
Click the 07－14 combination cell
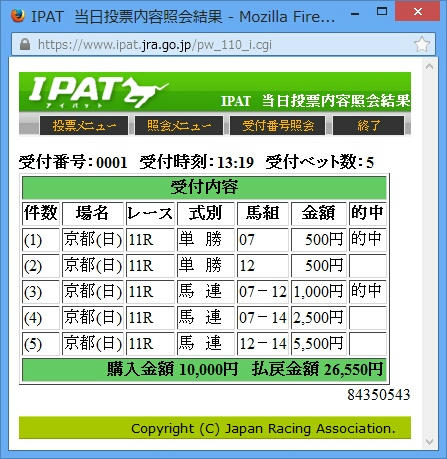coord(263,318)
